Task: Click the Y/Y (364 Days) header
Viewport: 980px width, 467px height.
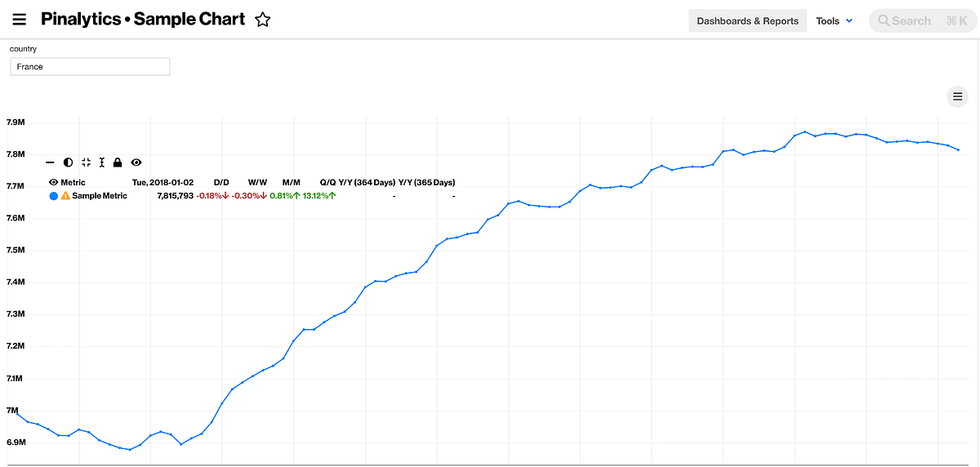Action: pos(367,182)
